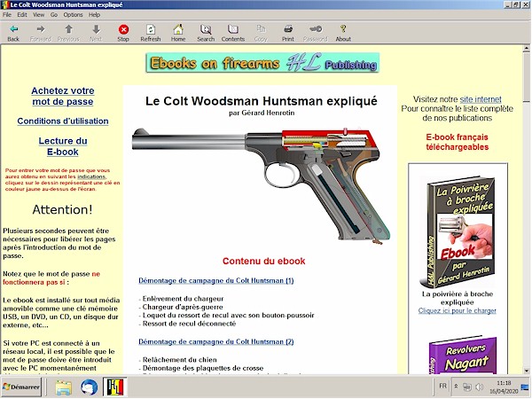
Task: Open the Go menu
Action: pyautogui.click(x=54, y=14)
